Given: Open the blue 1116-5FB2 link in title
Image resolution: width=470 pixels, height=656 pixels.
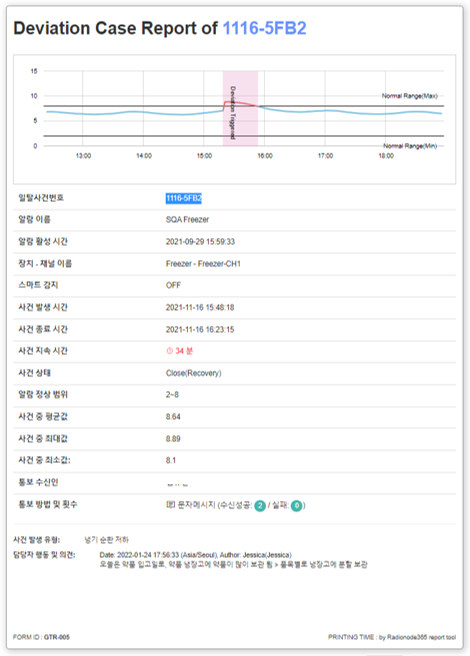Looking at the screenshot, I should (265, 28).
